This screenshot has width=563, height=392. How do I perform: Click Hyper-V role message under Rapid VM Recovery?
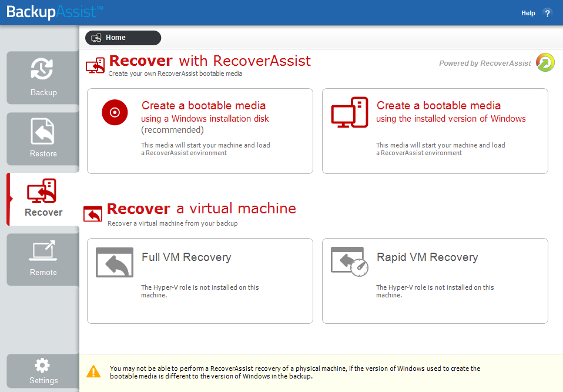(x=435, y=291)
